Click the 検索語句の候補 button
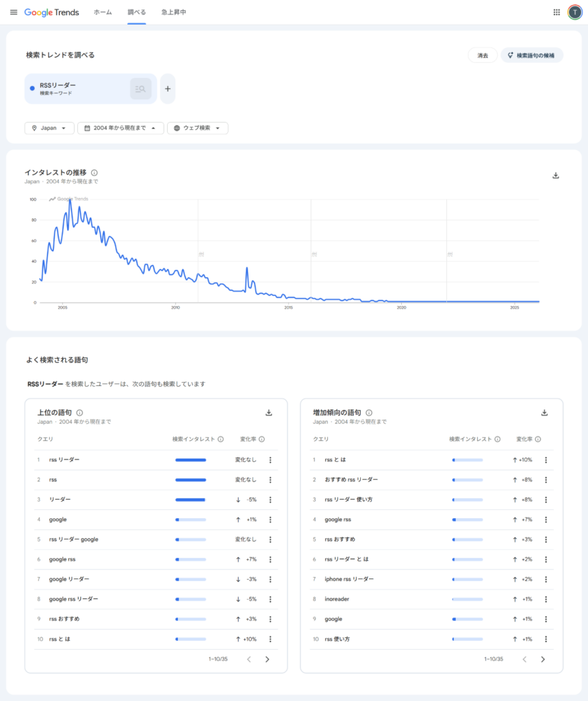The height and width of the screenshot is (701, 588). tap(532, 55)
